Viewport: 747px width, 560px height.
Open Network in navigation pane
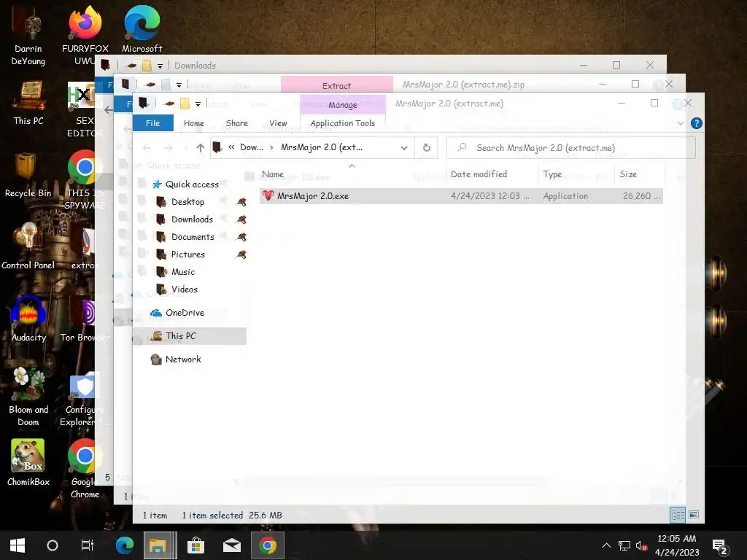click(183, 359)
